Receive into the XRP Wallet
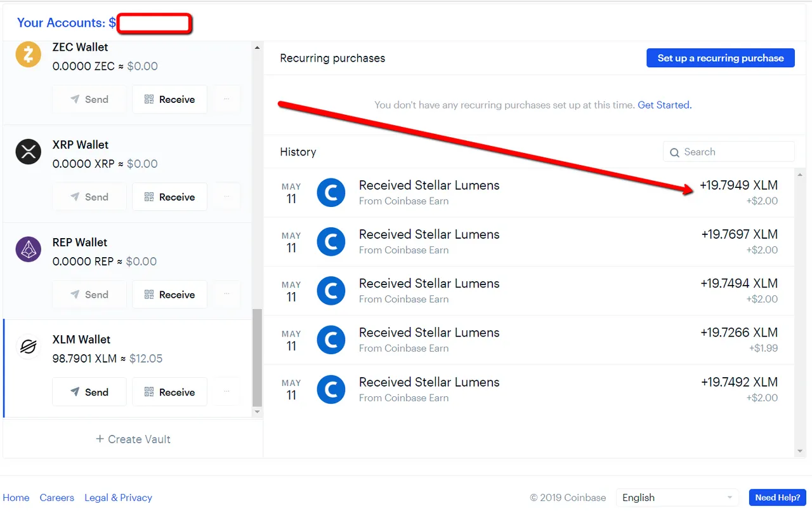 (169, 197)
